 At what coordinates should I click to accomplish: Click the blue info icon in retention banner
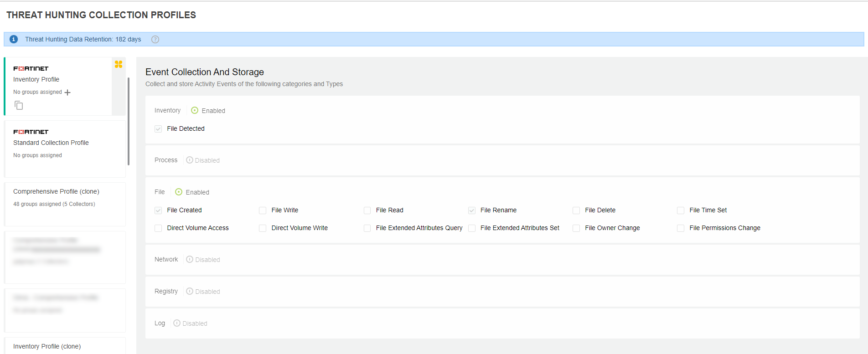(x=14, y=39)
